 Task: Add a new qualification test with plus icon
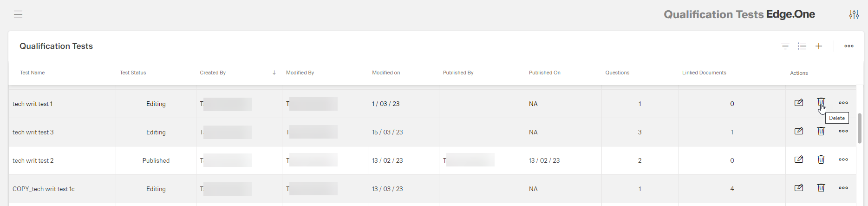[819, 46]
